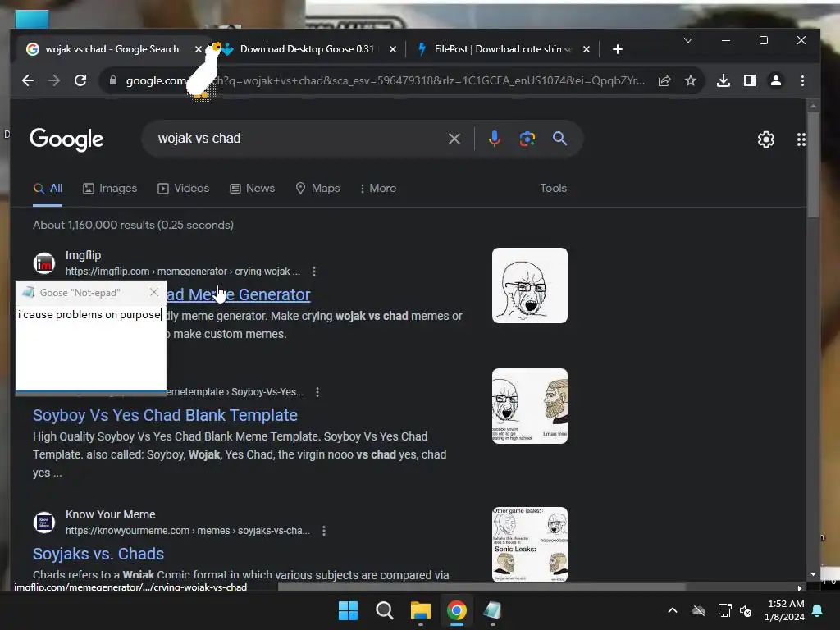Open a new tab with the plus button
This screenshot has height=630, width=840.
[x=617, y=49]
